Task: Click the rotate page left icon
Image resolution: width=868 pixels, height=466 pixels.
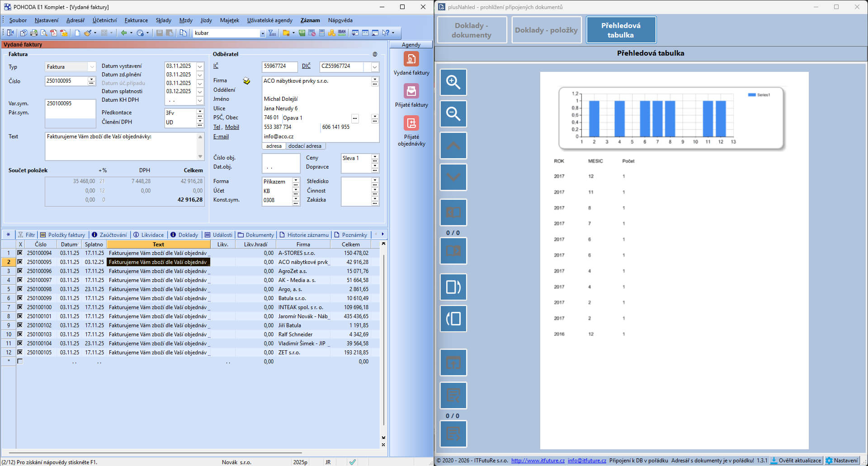Action: click(x=453, y=319)
